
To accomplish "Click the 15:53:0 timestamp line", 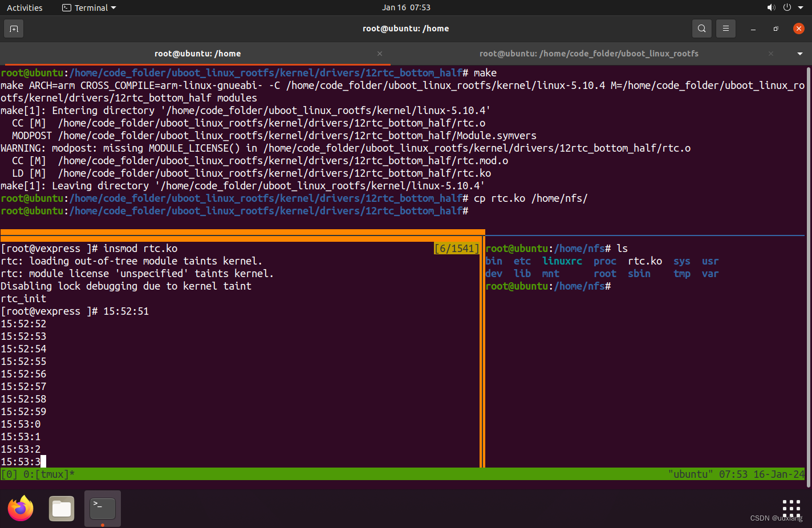I will click(21, 424).
